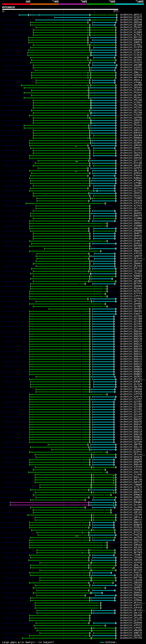Click label UniRef100_Q7XJ83
The height and width of the screenshot is (644, 146).
click(131, 30)
